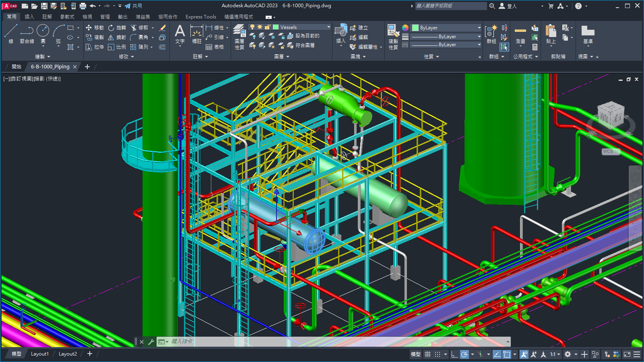Toggle 2D object snap in status bar
The image size is (644, 362).
(x=507, y=354)
